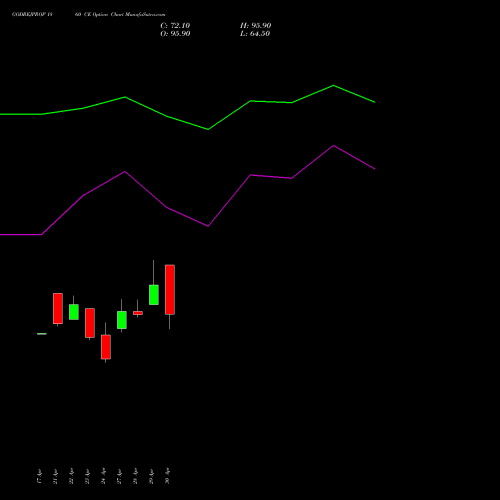
Task: Click the open price value O: 95.90
Action: (175, 34)
